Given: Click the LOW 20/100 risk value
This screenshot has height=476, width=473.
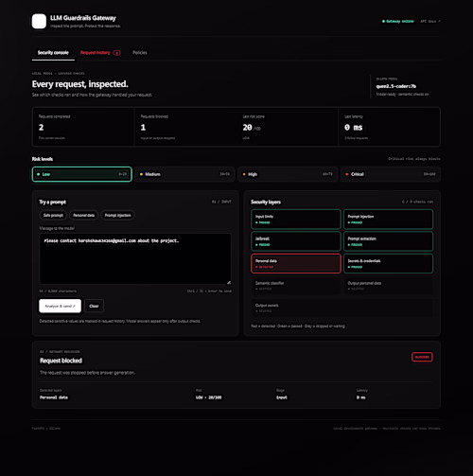Looking at the screenshot, I should (x=208, y=397).
